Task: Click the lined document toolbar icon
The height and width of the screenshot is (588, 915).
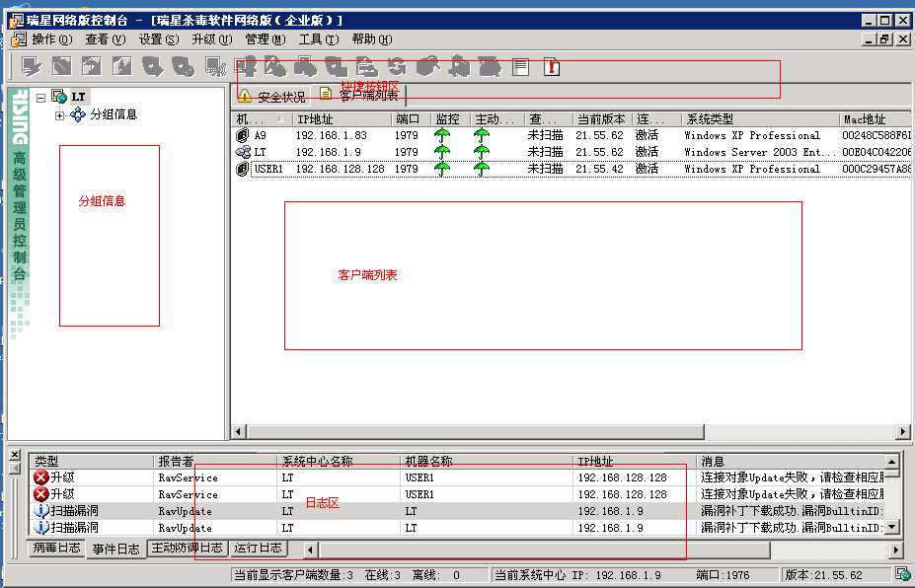Action: click(520, 66)
